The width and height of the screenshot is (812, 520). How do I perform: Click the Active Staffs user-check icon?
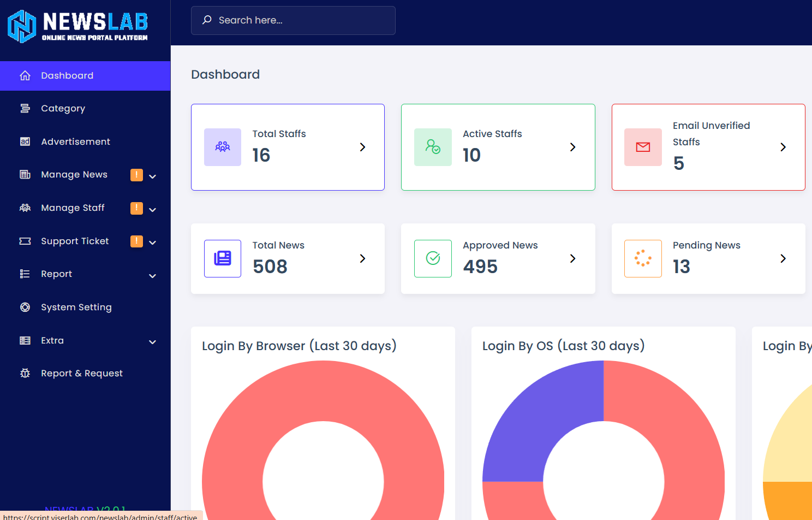coord(433,147)
